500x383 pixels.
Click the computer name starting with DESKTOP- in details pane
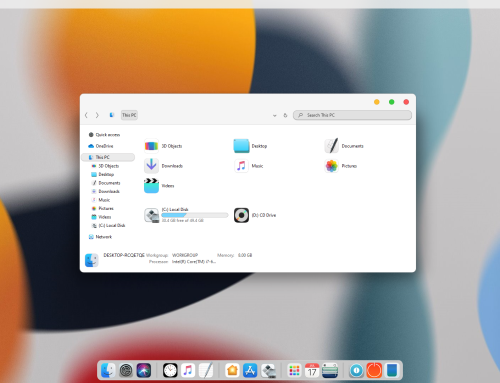point(124,255)
